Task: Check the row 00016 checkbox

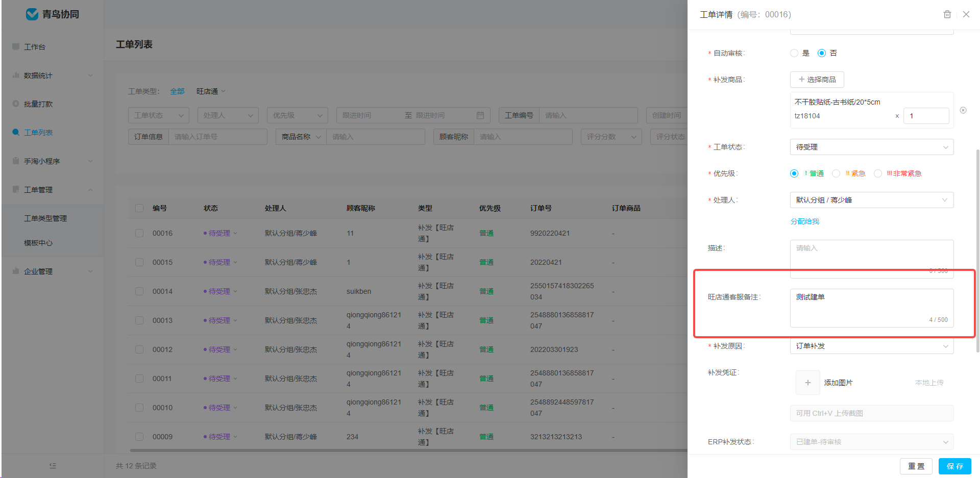Action: (139, 233)
